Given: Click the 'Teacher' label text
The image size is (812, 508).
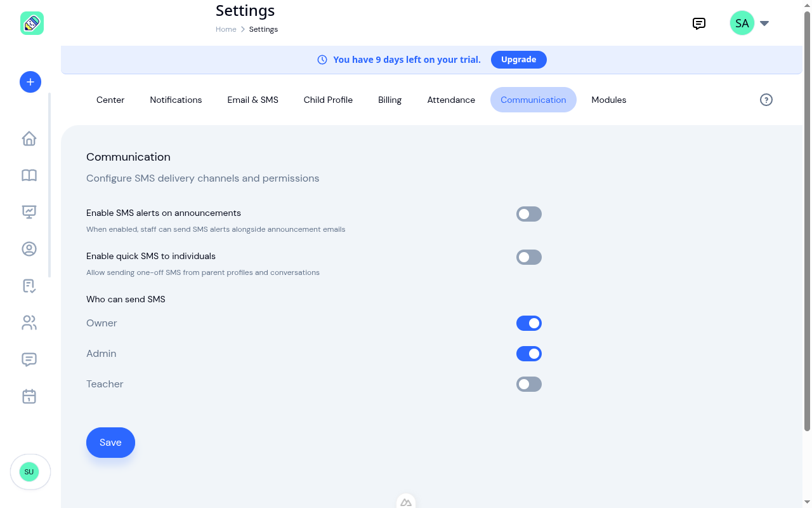Looking at the screenshot, I should coord(105,384).
